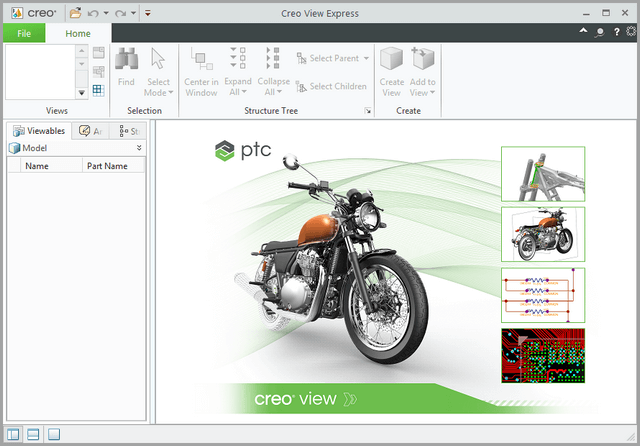Viewport: 640px width, 446px height.
Task: Toggle the left panel layout button
Action: point(14,434)
